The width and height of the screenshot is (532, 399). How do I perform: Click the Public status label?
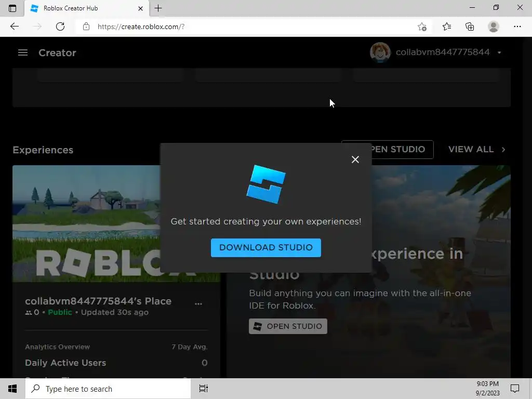pyautogui.click(x=60, y=312)
